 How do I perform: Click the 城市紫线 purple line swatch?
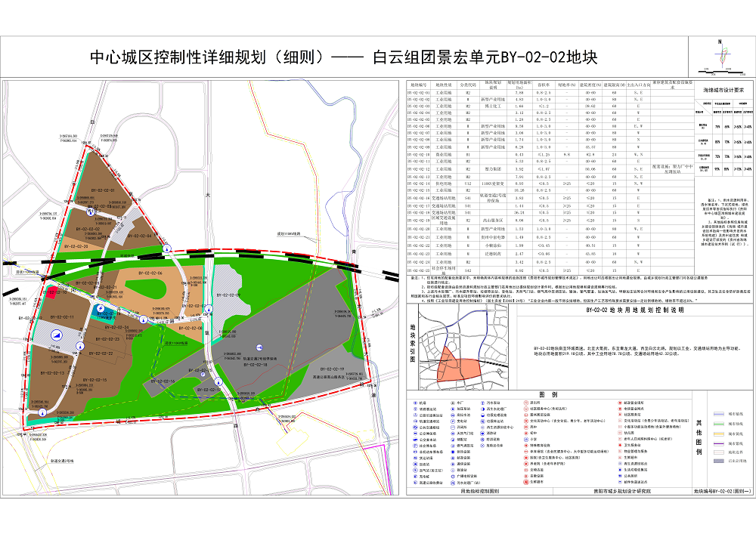pyautogui.click(x=719, y=443)
